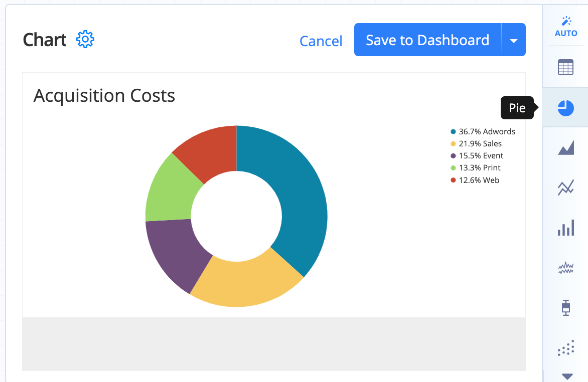Select the area chart type

coord(566,148)
